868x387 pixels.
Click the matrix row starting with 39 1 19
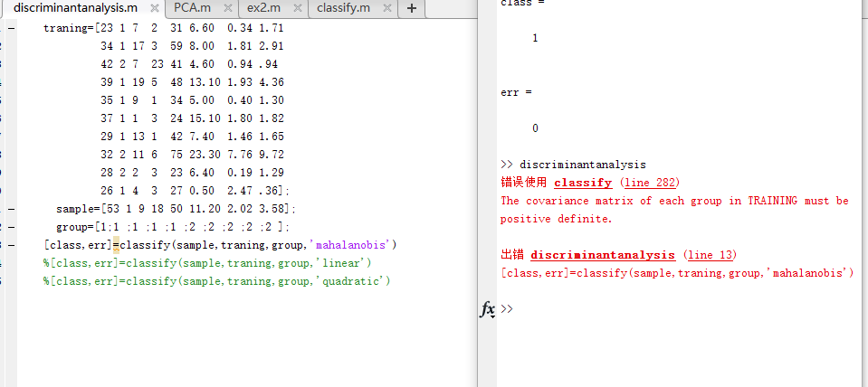pyautogui.click(x=192, y=82)
